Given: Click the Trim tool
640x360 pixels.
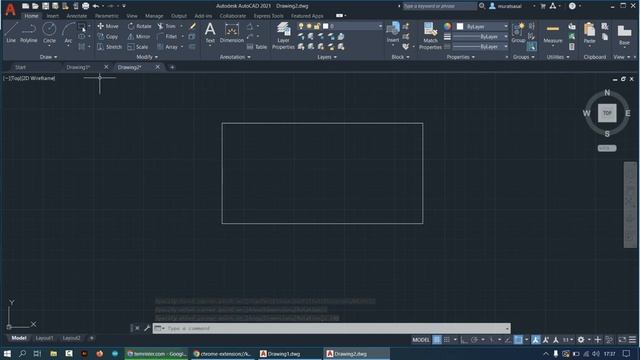Looking at the screenshot, I should [x=167, y=26].
